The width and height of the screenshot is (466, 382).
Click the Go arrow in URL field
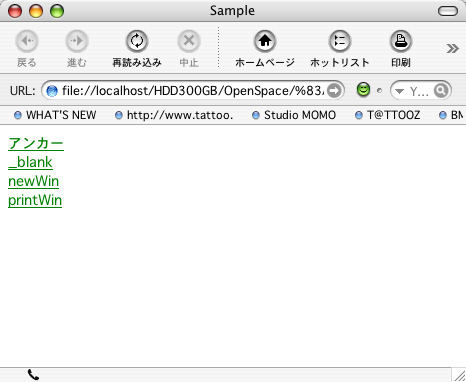pyautogui.click(x=334, y=91)
